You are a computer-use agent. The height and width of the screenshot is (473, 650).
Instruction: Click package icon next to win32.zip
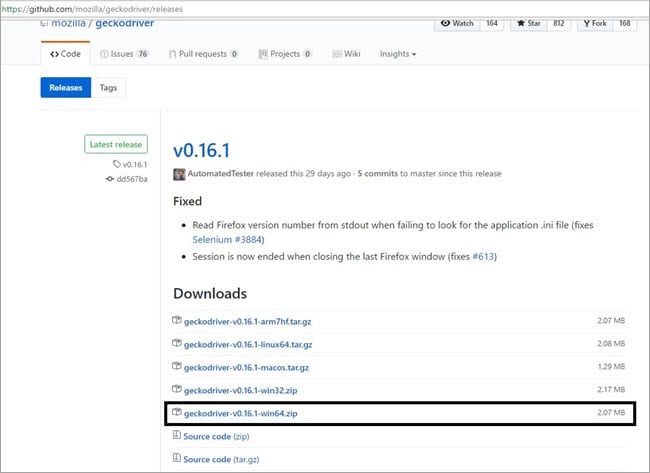click(177, 389)
